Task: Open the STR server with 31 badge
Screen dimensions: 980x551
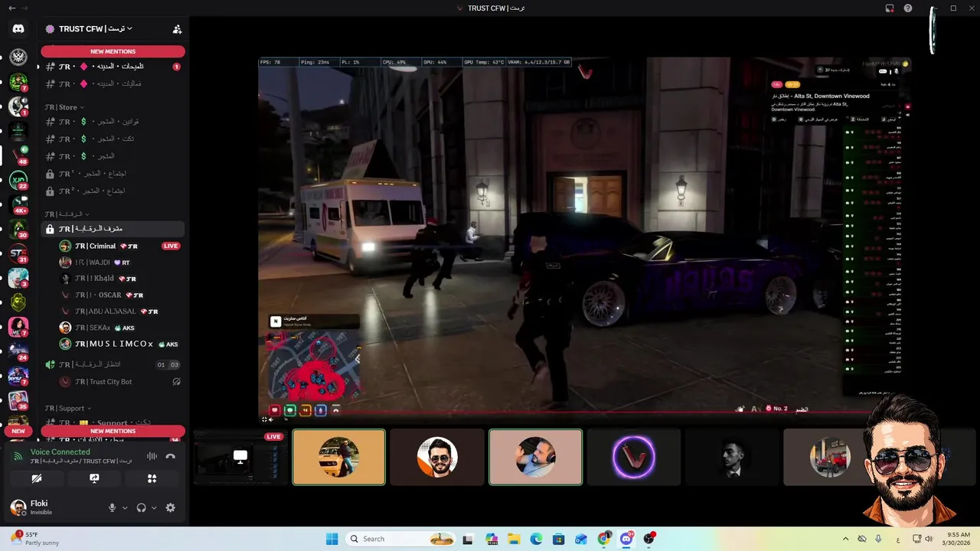Action: point(18,253)
